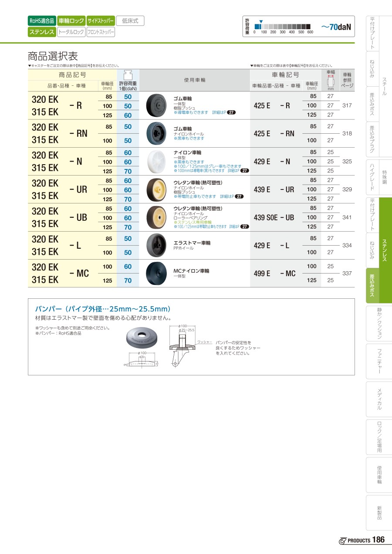
Task: Click the MC nylon wheel image
Action: [156, 273]
